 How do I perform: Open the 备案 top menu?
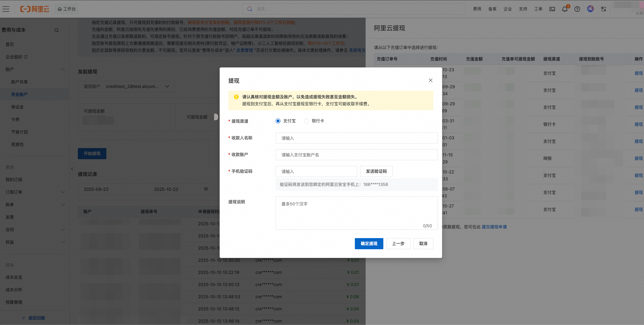click(x=492, y=9)
